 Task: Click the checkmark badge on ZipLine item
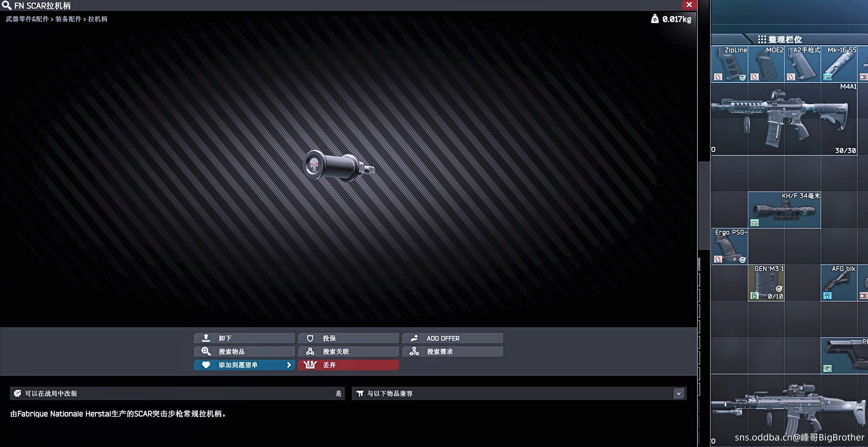[x=742, y=77]
